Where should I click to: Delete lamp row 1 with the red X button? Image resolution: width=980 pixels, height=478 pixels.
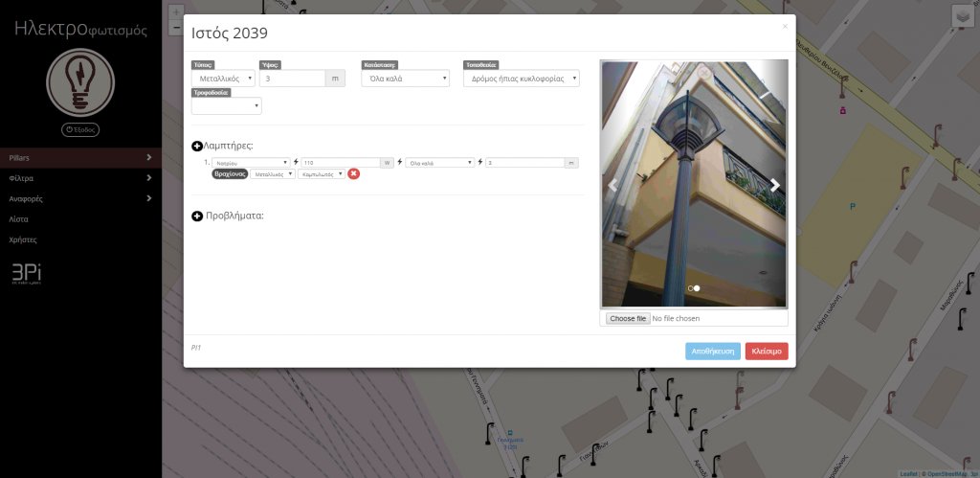pyautogui.click(x=354, y=173)
